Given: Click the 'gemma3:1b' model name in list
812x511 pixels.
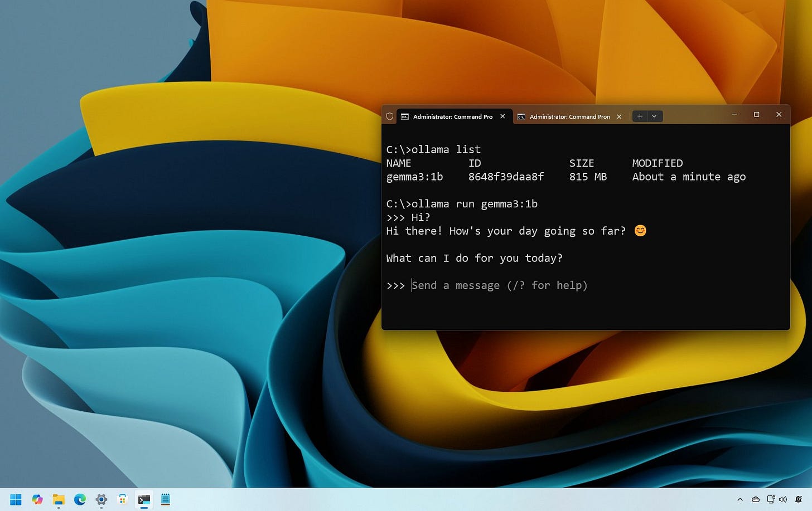Looking at the screenshot, I should point(414,177).
